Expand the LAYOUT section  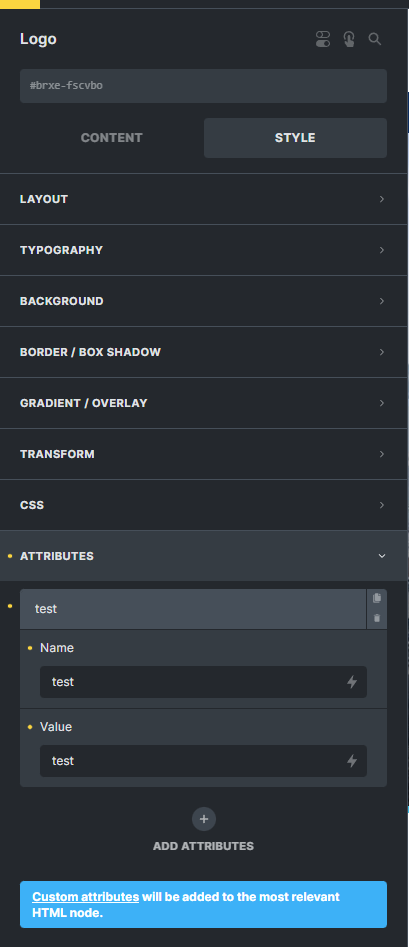click(204, 199)
